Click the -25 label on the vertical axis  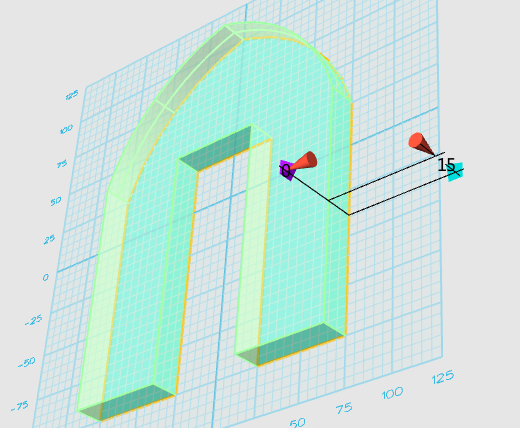click(x=34, y=321)
